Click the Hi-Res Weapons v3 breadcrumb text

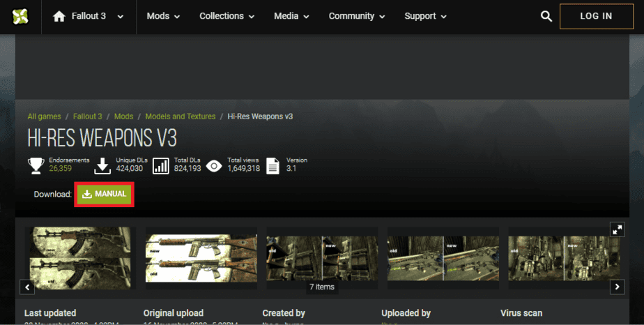tap(261, 116)
